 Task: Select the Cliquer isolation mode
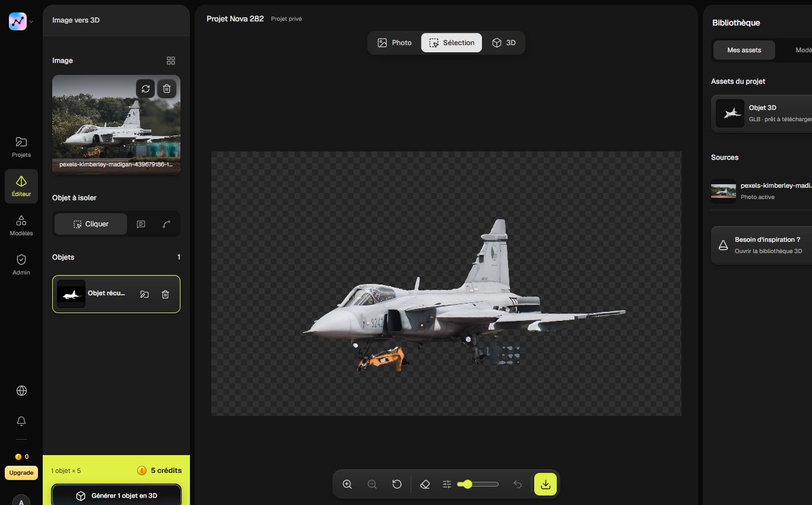tap(91, 224)
